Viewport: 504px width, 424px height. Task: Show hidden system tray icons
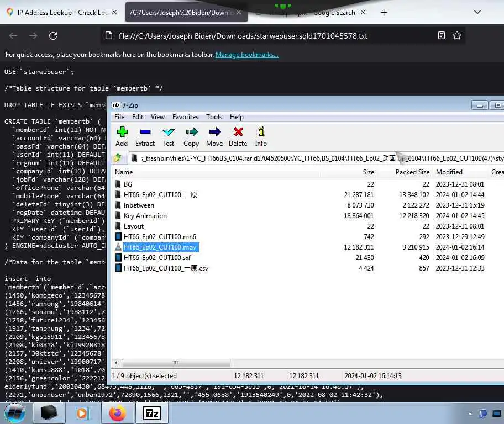[470, 414]
